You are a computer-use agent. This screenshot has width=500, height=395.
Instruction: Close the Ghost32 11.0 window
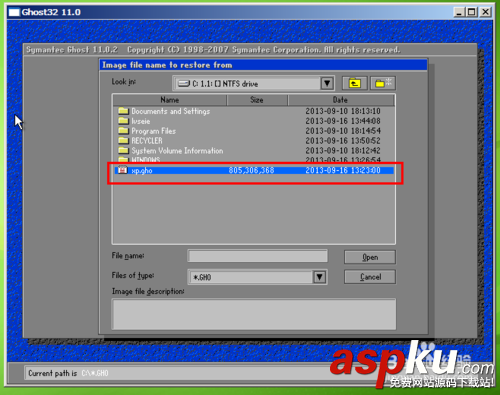coord(485,12)
